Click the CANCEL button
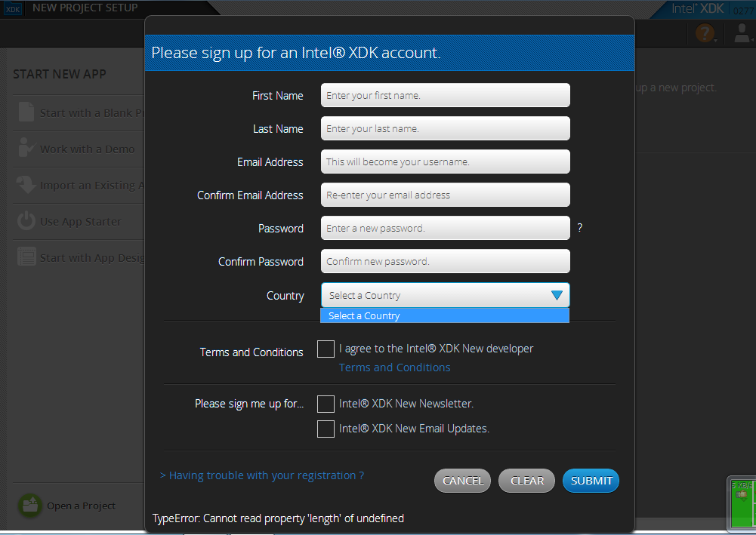The height and width of the screenshot is (535, 756). click(x=462, y=481)
